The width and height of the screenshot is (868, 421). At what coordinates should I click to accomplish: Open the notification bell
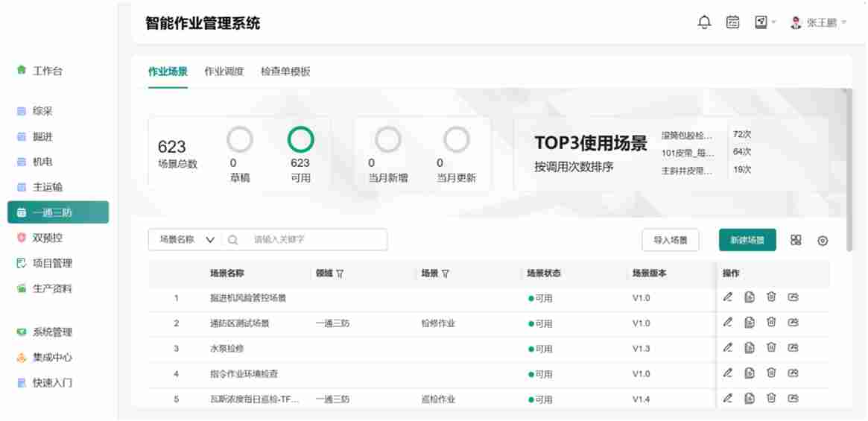pos(704,23)
